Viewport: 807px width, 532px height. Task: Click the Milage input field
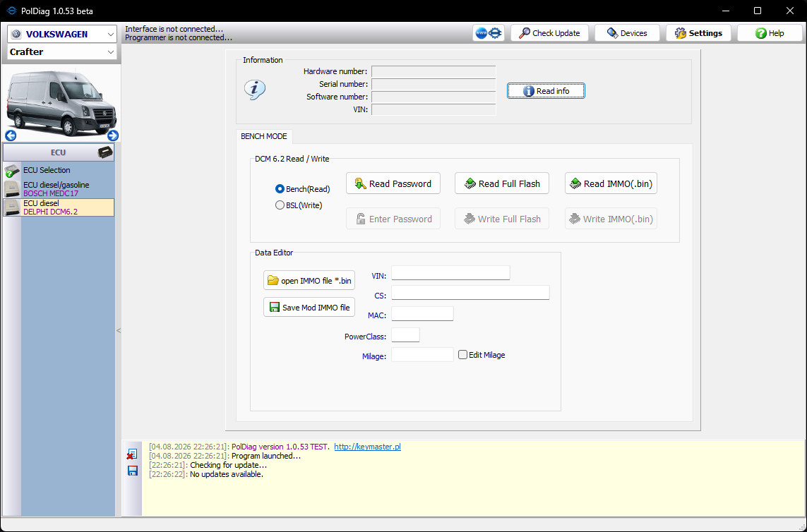(422, 354)
